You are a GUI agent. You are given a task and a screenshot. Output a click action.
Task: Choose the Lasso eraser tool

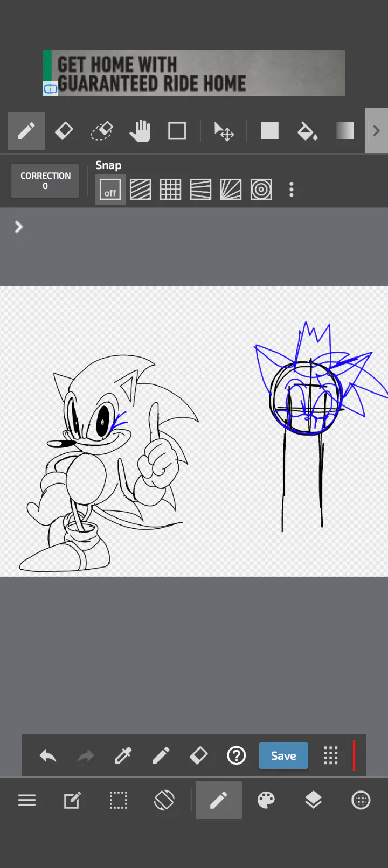[x=101, y=131]
